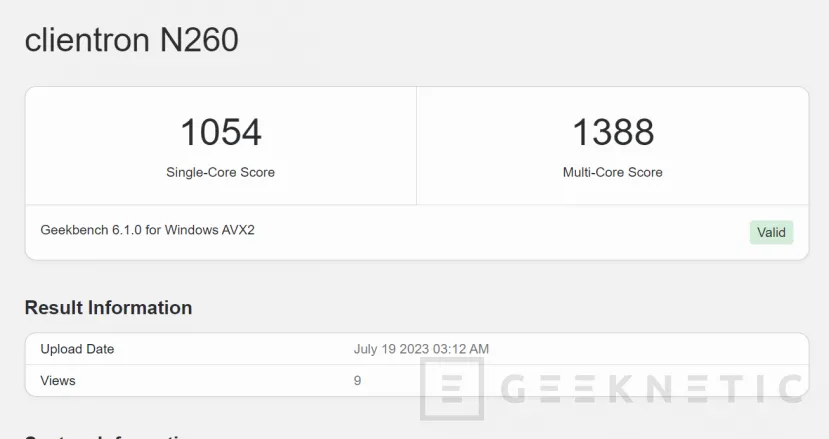Viewport: 829px width, 439px height.
Task: Click the 1054 single-core score number
Action: click(220, 132)
